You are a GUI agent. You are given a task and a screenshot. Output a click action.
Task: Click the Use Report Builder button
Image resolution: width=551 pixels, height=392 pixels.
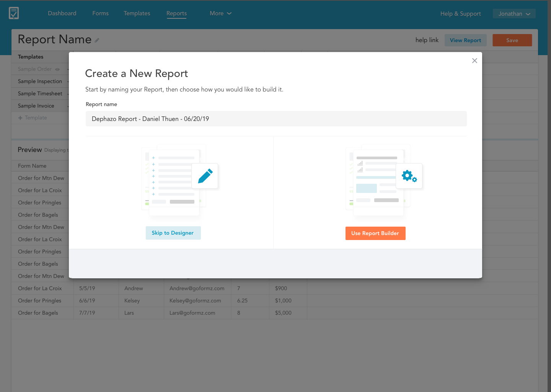(375, 233)
